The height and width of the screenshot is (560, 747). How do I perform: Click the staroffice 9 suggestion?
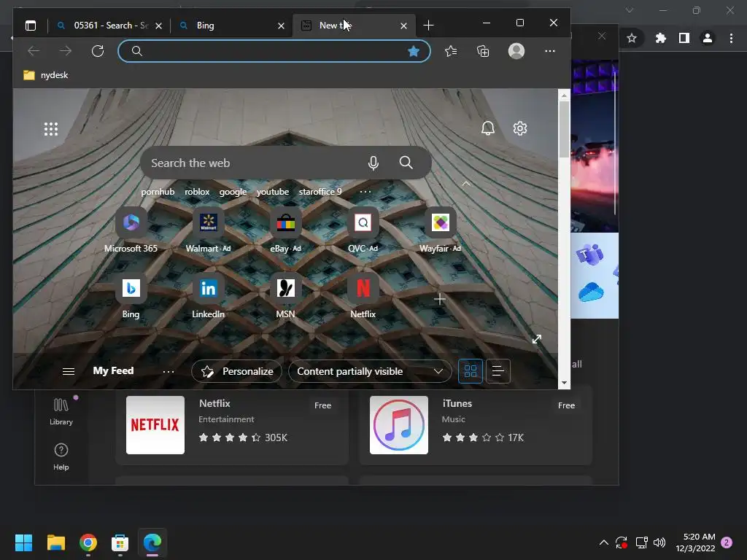(320, 192)
